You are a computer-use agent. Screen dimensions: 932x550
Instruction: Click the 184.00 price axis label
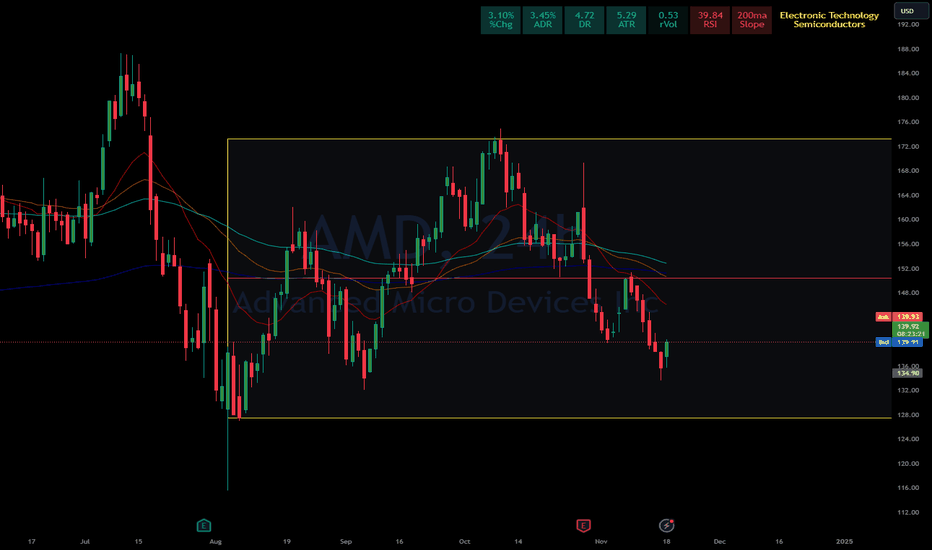pos(908,74)
